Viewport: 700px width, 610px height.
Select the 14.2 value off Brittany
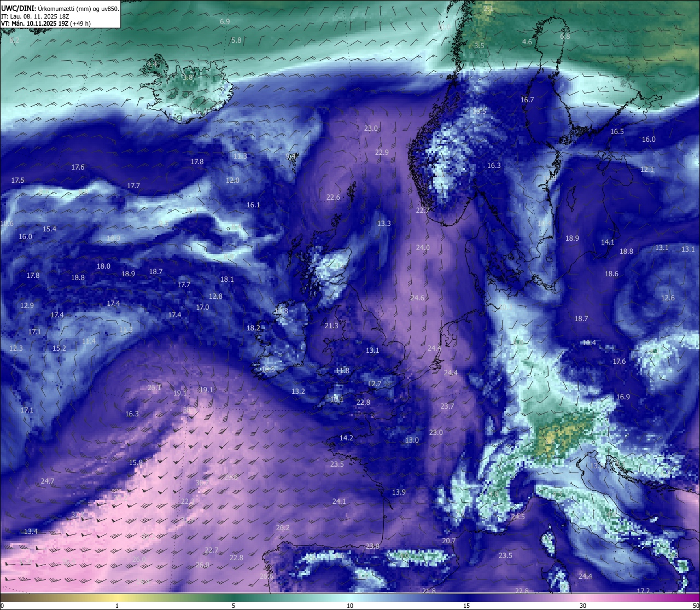(346, 438)
